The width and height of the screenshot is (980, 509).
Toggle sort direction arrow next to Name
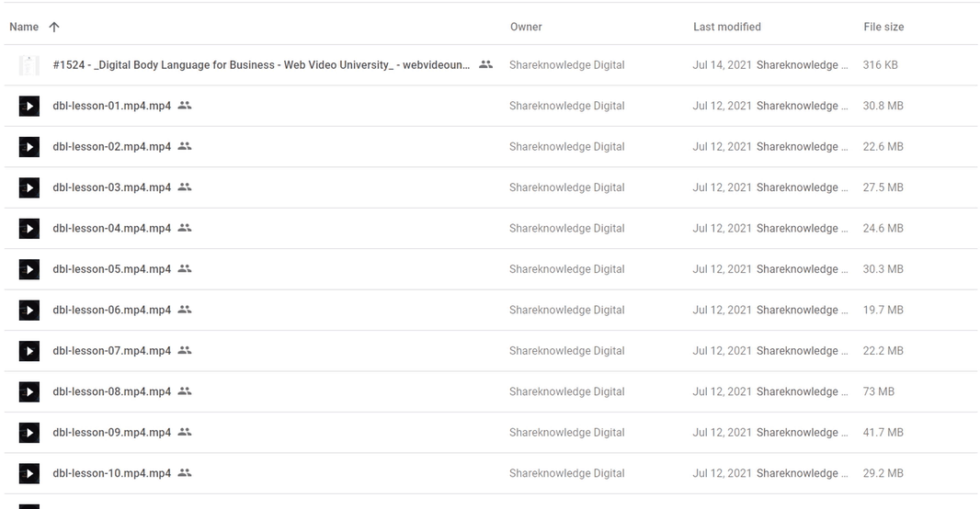[54, 27]
